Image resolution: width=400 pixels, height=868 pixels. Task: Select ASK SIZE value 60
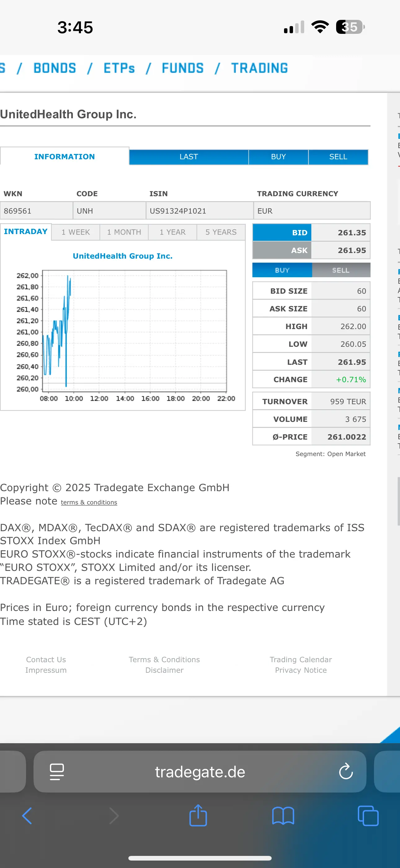362,309
